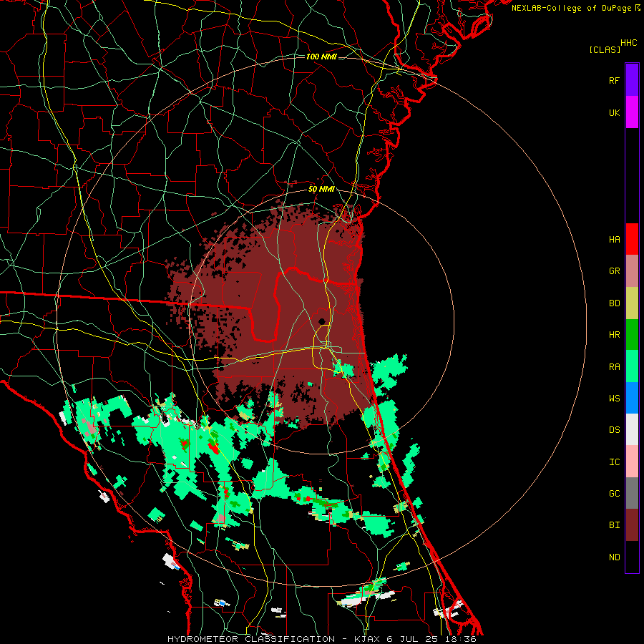Pick the dark green HR legend swatch
This screenshot has width=644, height=644.
pyautogui.click(x=632, y=335)
